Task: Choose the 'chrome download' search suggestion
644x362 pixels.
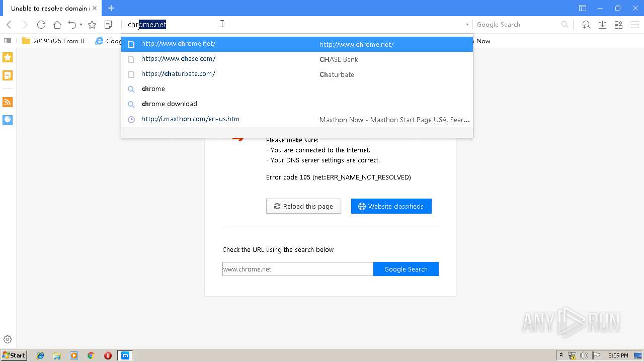Action: click(297, 104)
